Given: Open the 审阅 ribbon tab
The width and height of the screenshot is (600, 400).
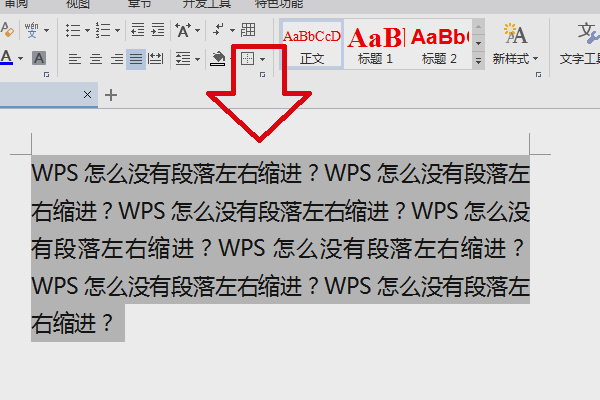Looking at the screenshot, I should click(16, 4).
